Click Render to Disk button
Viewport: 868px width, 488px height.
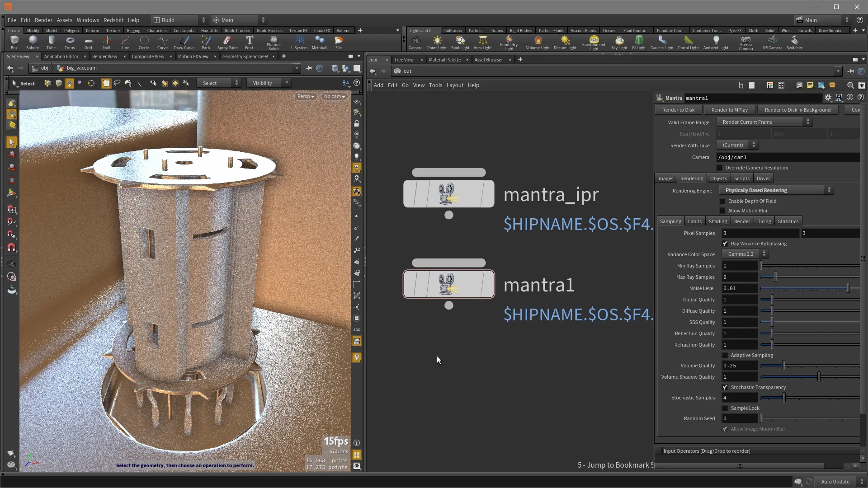pyautogui.click(x=678, y=110)
